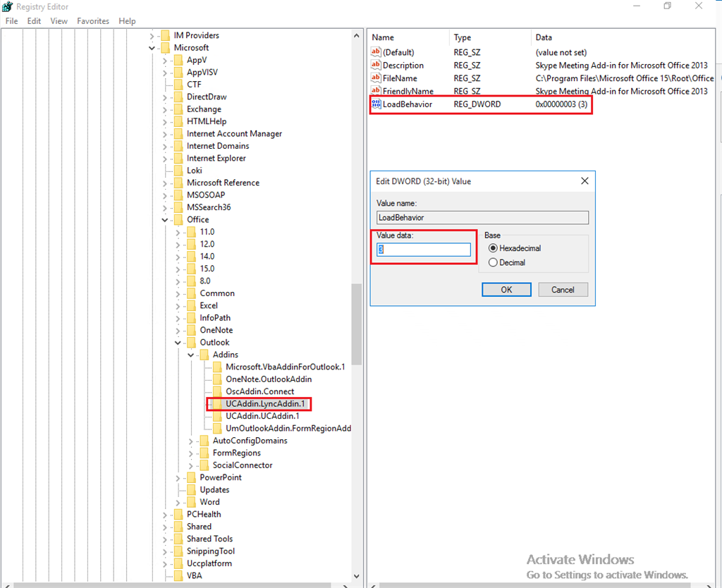The width and height of the screenshot is (722, 588).
Task: Click the folder icon beside Loki key
Action: 178,171
